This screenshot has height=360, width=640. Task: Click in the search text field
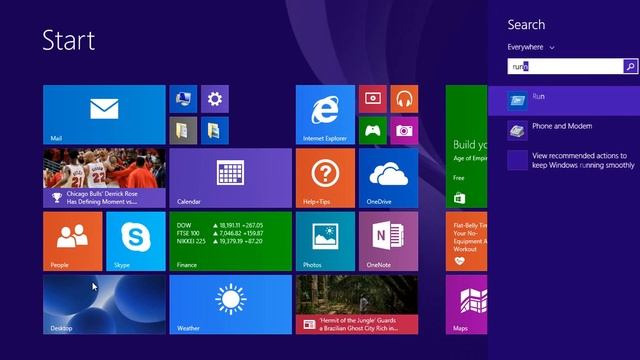[565, 66]
